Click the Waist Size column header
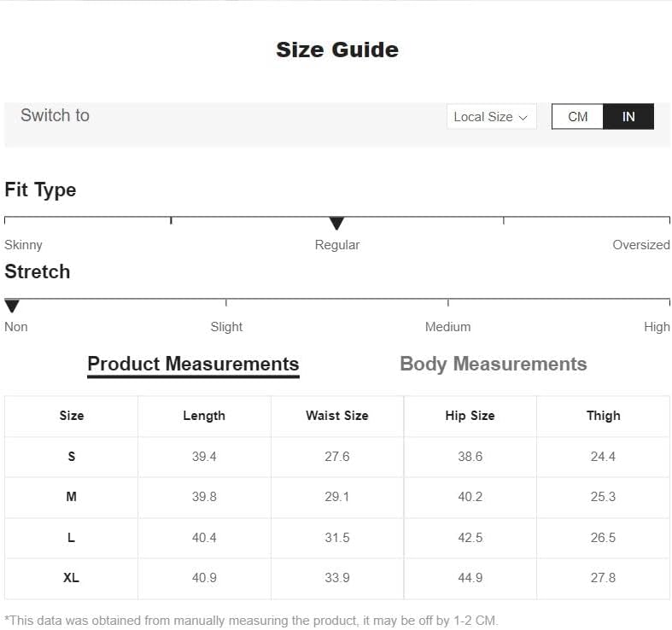 click(337, 416)
